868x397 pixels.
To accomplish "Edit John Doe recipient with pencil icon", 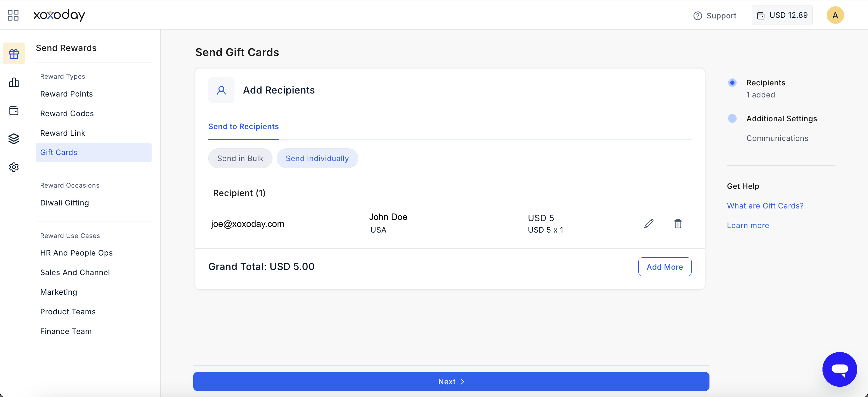I will pyautogui.click(x=649, y=224).
